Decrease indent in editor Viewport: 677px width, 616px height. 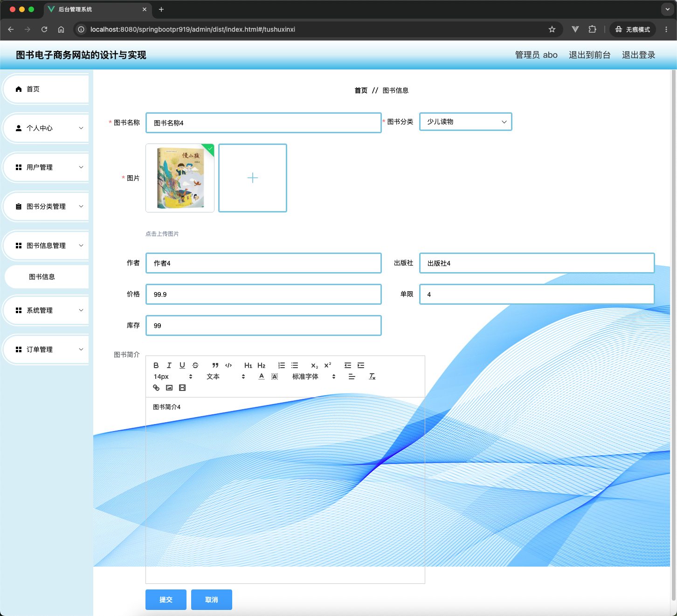click(x=348, y=365)
